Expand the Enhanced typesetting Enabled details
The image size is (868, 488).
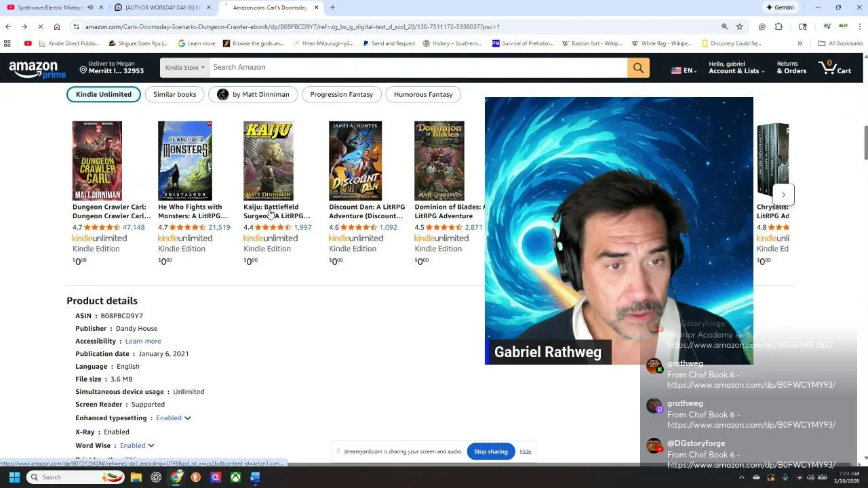pos(173,418)
